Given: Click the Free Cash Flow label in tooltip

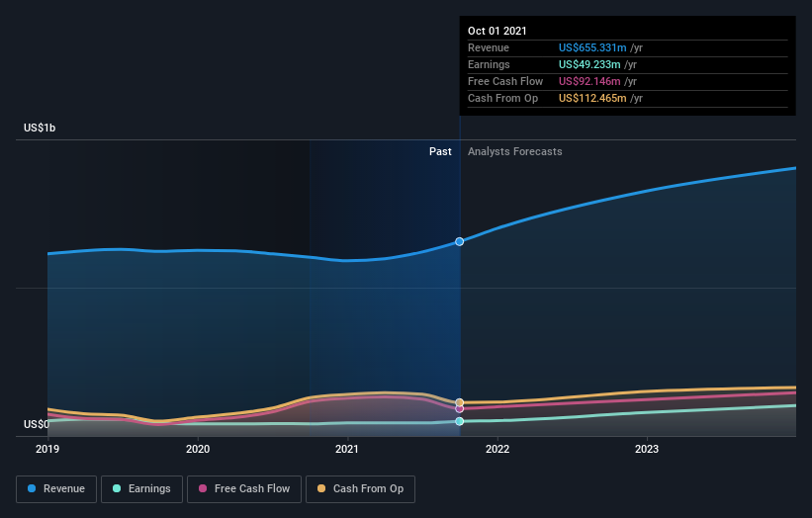Looking at the screenshot, I should pyautogui.click(x=505, y=81).
